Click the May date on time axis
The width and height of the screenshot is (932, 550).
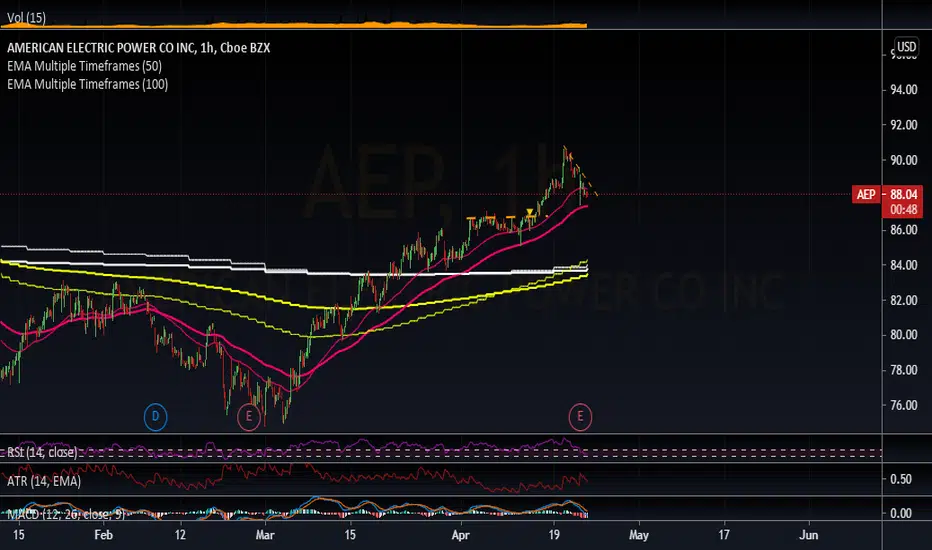coord(639,535)
